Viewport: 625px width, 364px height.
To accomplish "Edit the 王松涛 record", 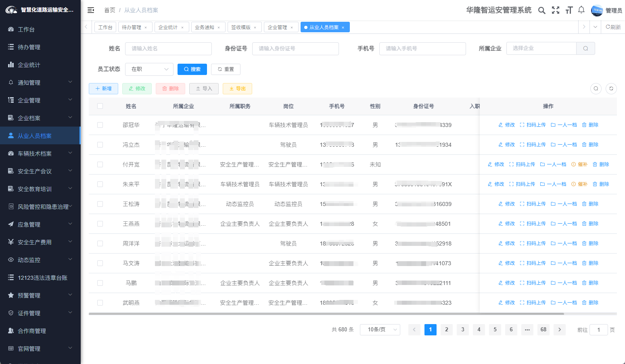I will pos(507,204).
